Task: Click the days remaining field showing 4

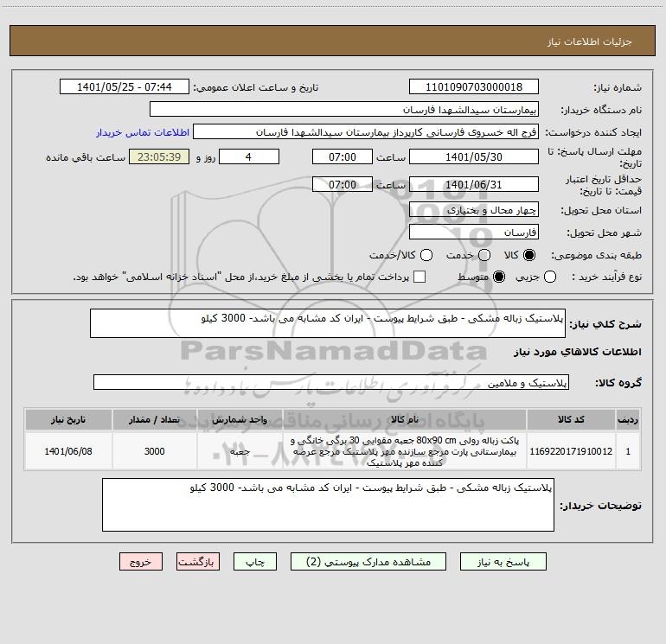Action: pyautogui.click(x=249, y=156)
